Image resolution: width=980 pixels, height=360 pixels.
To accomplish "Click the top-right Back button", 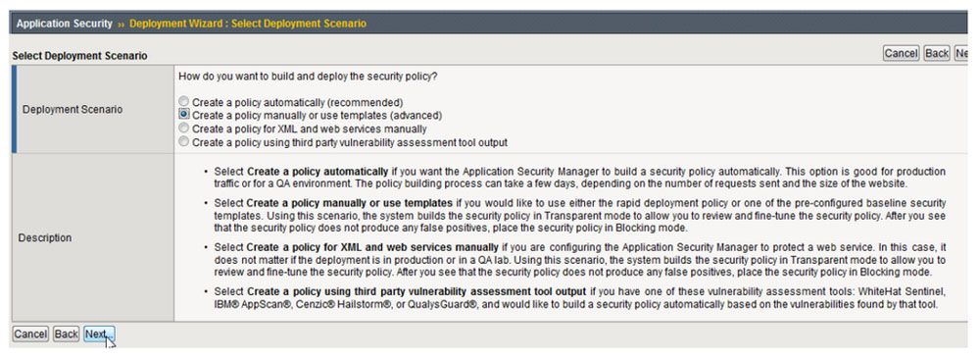I will click(936, 53).
